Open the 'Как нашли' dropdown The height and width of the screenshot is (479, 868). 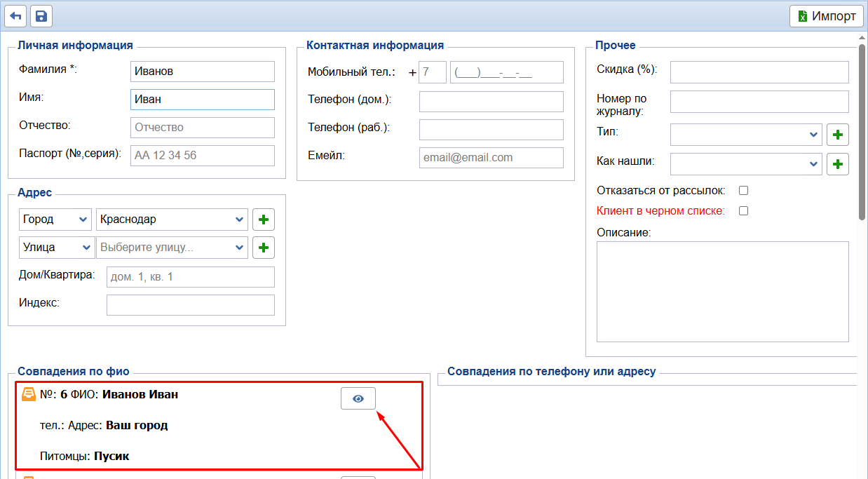pyautogui.click(x=746, y=164)
